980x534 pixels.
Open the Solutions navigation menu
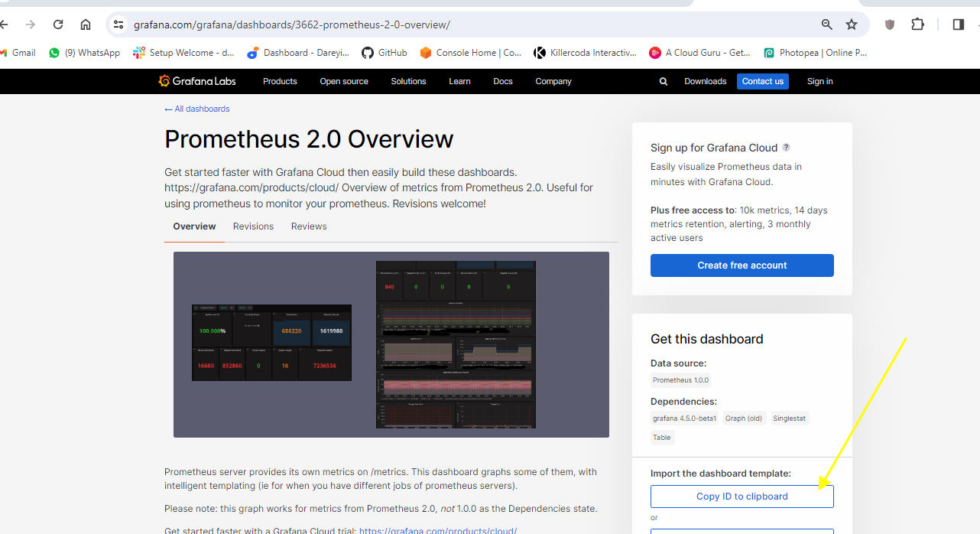[x=408, y=81]
